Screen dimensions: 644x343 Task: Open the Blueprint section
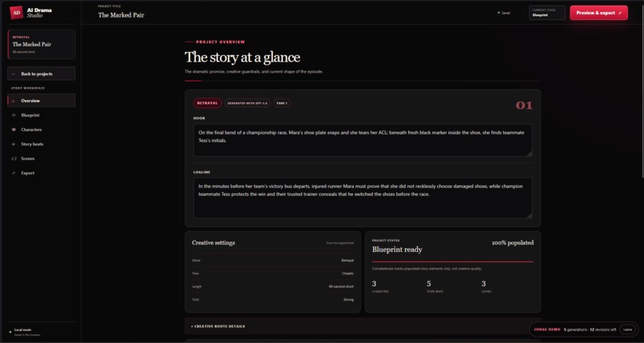41,115
